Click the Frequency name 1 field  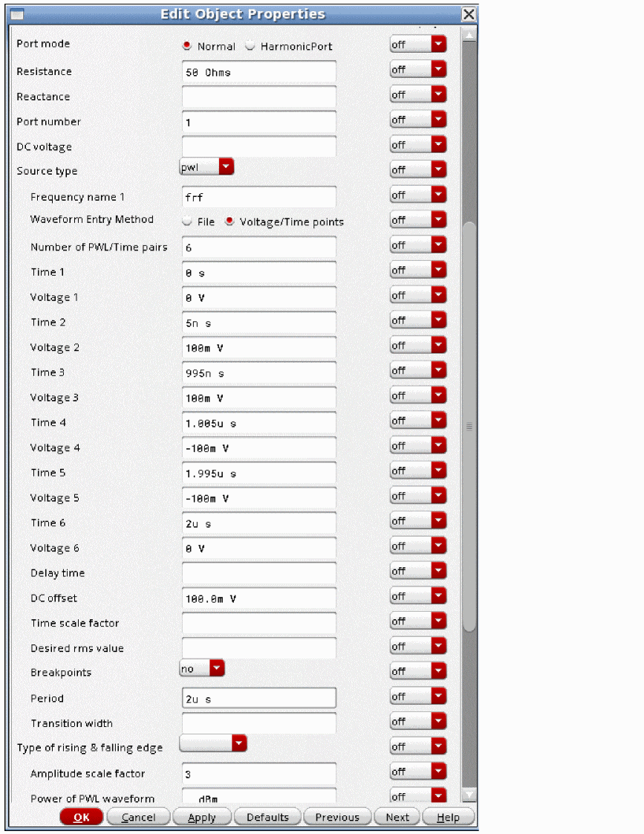[258, 197]
